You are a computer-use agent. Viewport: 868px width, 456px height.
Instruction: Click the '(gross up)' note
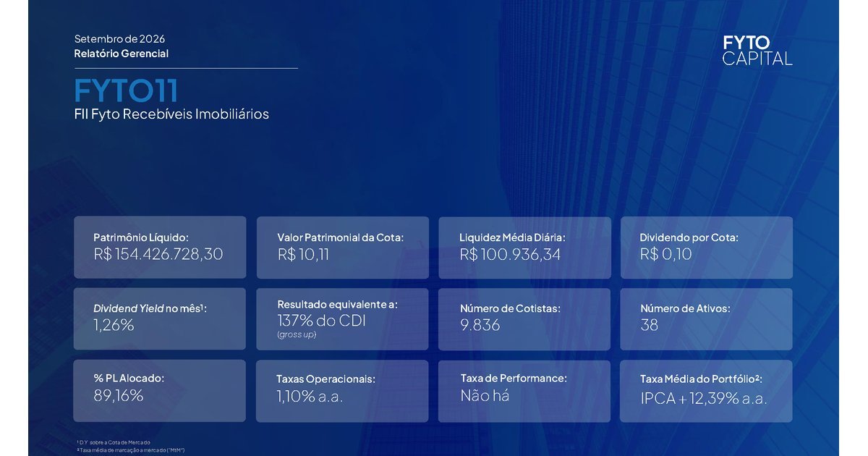point(297,334)
